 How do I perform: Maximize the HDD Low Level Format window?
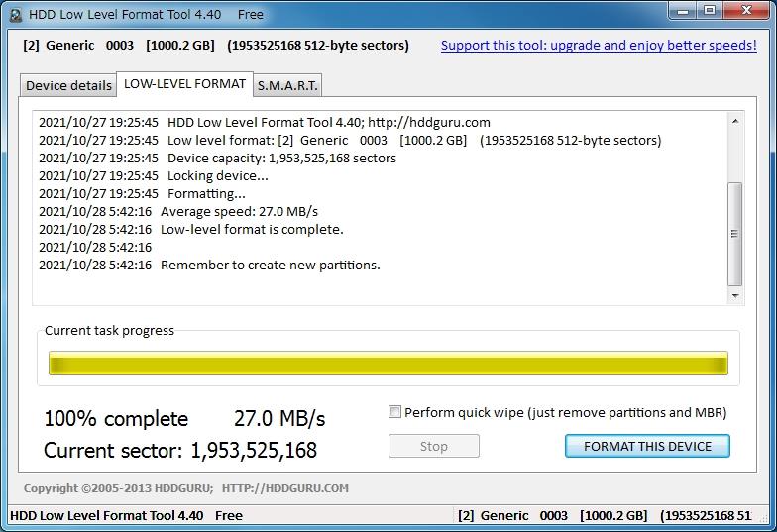coord(710,10)
